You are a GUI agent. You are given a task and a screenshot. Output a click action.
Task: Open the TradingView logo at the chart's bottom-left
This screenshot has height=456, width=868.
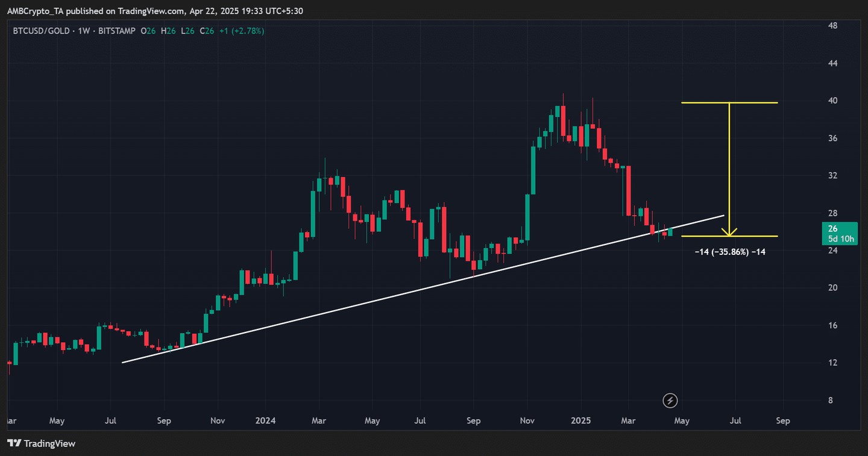pos(41,443)
